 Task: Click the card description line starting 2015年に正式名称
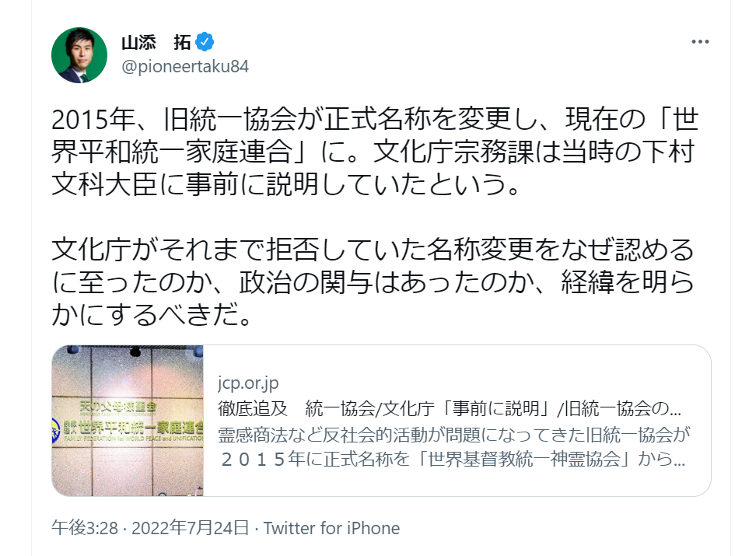click(x=453, y=458)
